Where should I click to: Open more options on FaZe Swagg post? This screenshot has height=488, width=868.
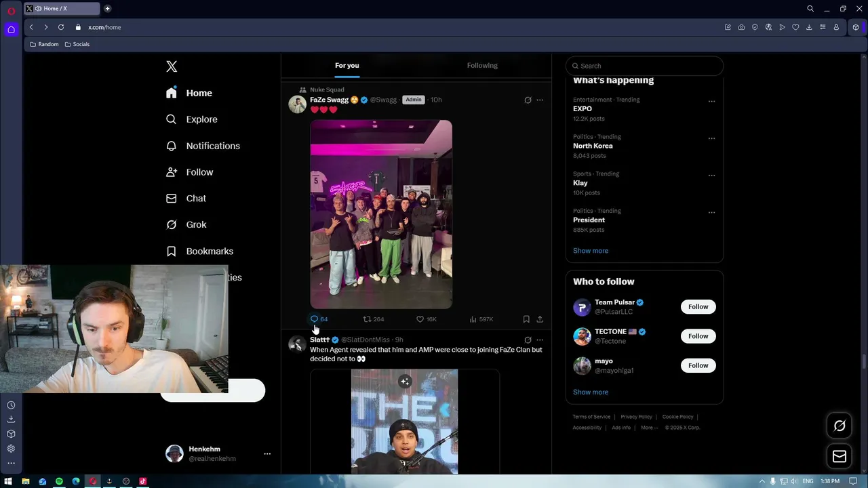click(540, 100)
